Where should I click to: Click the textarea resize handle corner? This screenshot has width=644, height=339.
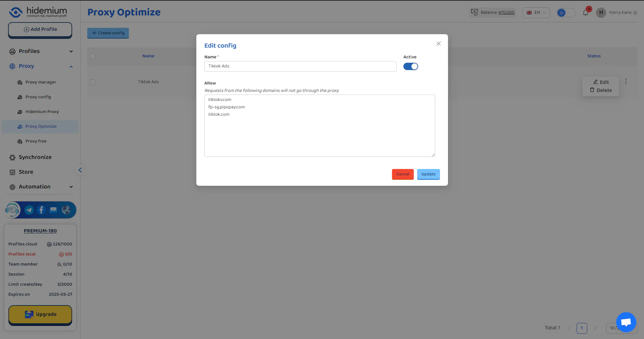[x=433, y=155]
